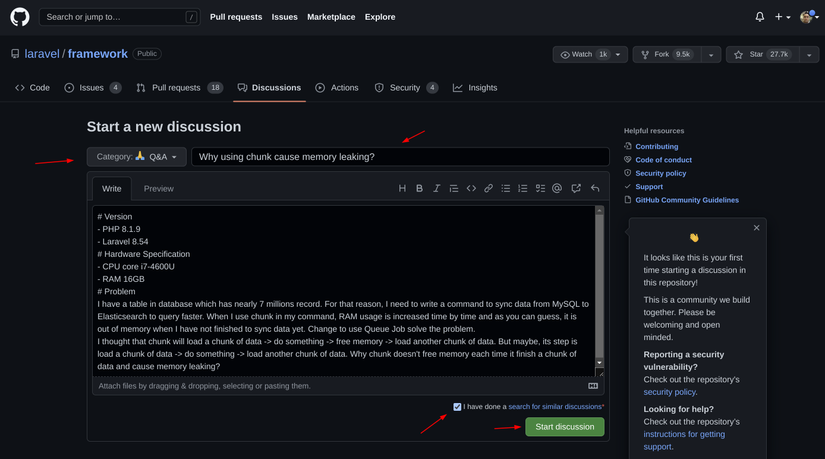Open instructions for getting support link

(684, 441)
